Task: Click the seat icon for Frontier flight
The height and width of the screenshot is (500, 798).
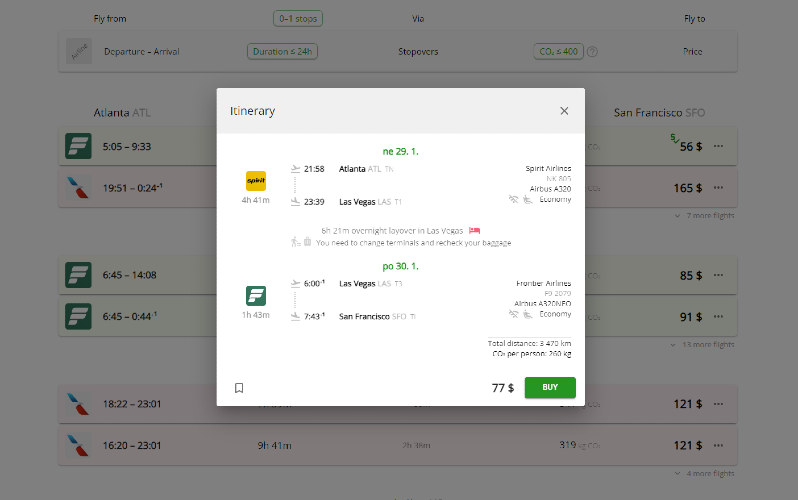Action: pyautogui.click(x=528, y=314)
